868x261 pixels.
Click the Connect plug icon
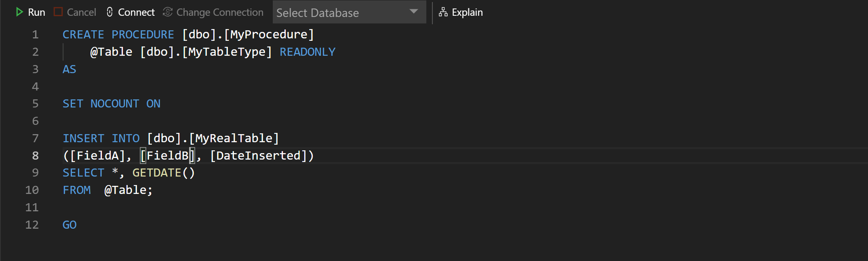(110, 12)
